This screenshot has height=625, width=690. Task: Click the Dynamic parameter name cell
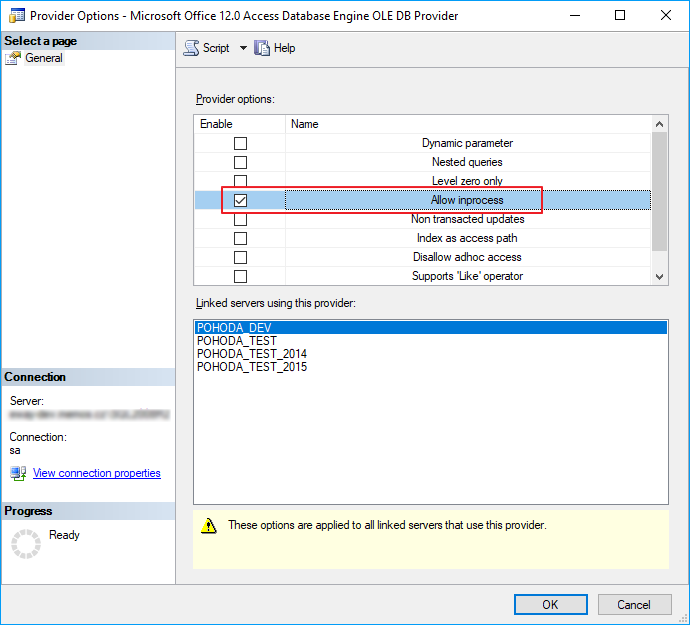[x=467, y=143]
